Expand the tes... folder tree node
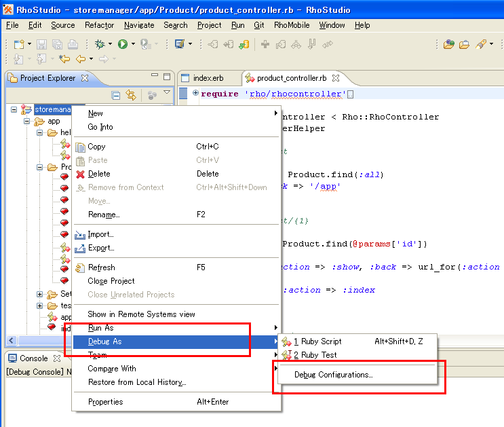The image size is (504, 427). (39, 305)
